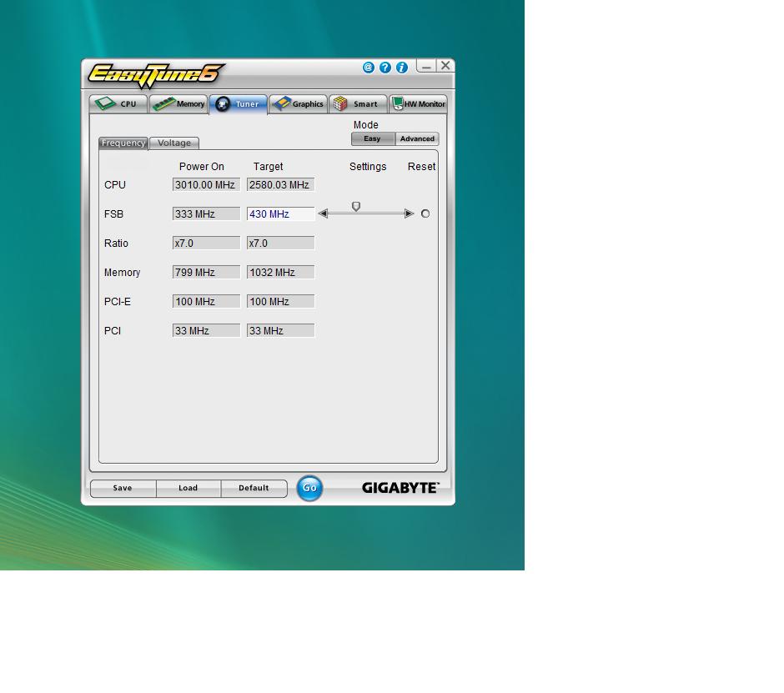Viewport: 784px width, 693px height.
Task: Go to the Smart tab
Action: [358, 104]
